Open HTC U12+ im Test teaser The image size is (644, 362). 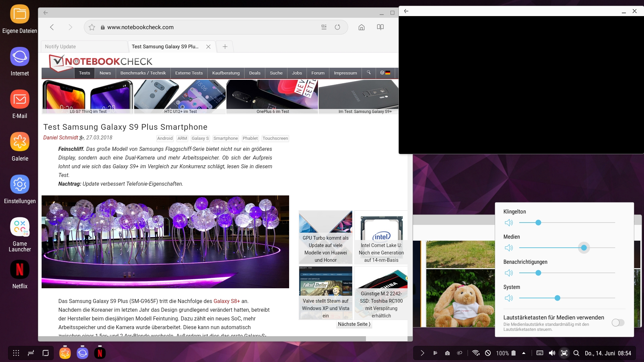click(x=180, y=97)
